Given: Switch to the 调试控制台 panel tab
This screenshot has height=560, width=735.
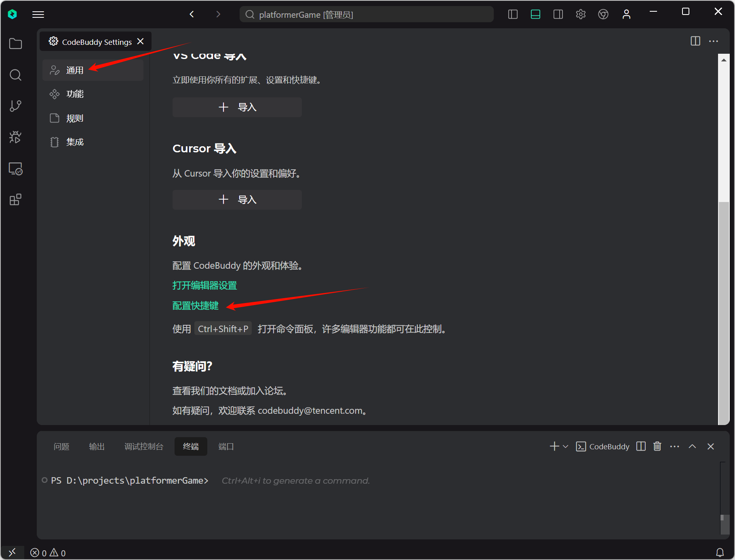Looking at the screenshot, I should coord(144,446).
